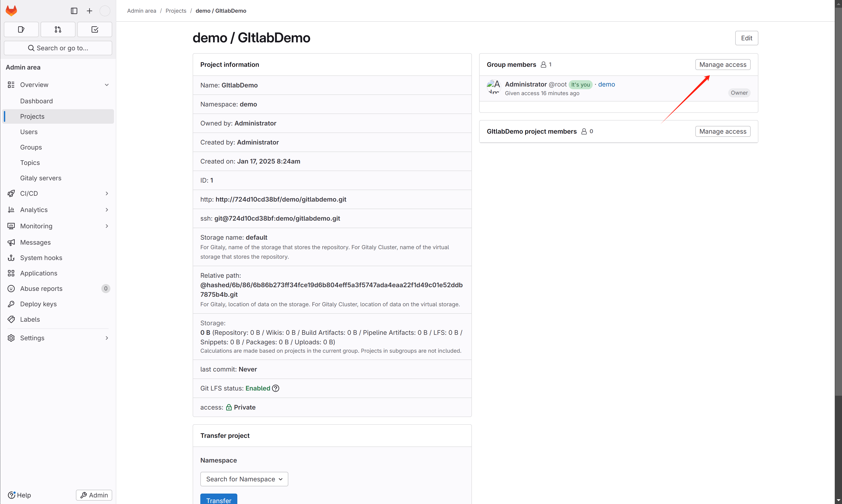The height and width of the screenshot is (504, 842).
Task: Toggle the sidebar collapse icon
Action: pos(74,11)
